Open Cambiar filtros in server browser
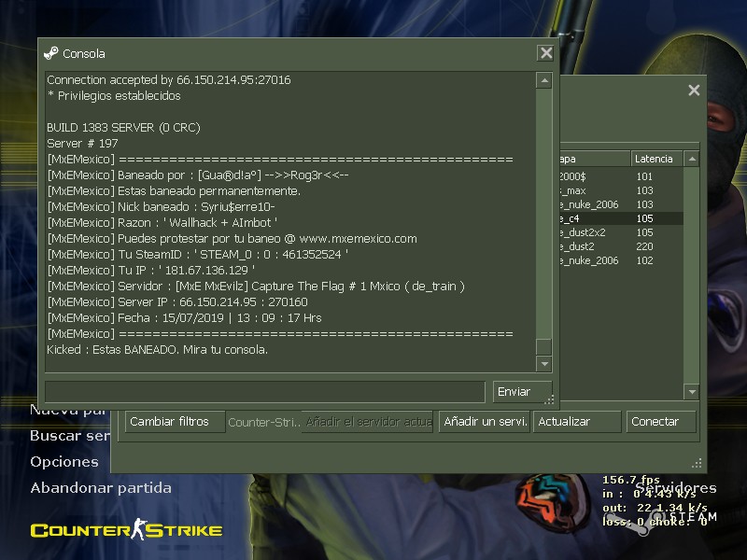 pyautogui.click(x=175, y=422)
